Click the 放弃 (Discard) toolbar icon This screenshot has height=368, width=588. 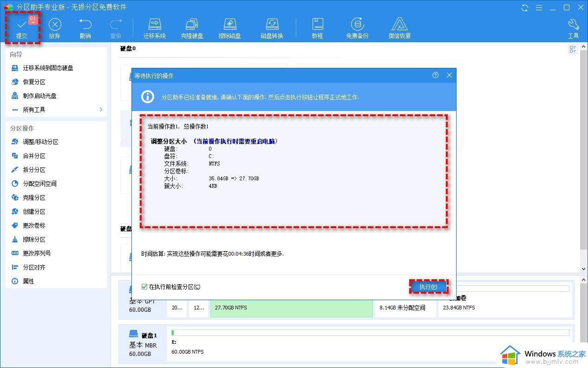[x=55, y=28]
